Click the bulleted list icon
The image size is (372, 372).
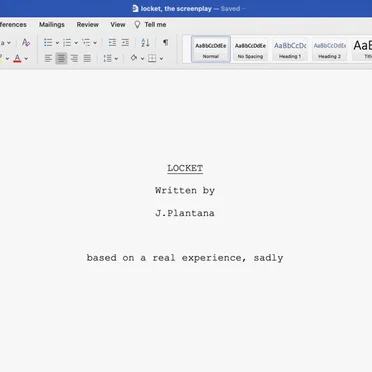point(48,43)
